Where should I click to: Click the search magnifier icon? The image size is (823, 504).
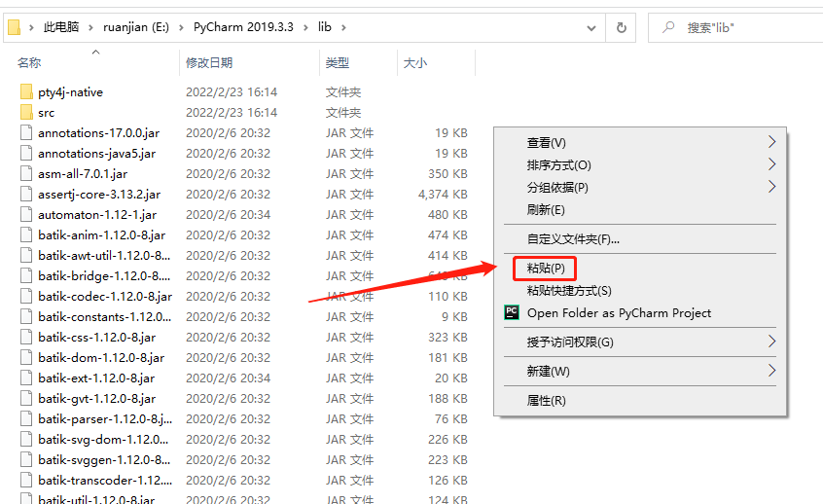point(668,27)
